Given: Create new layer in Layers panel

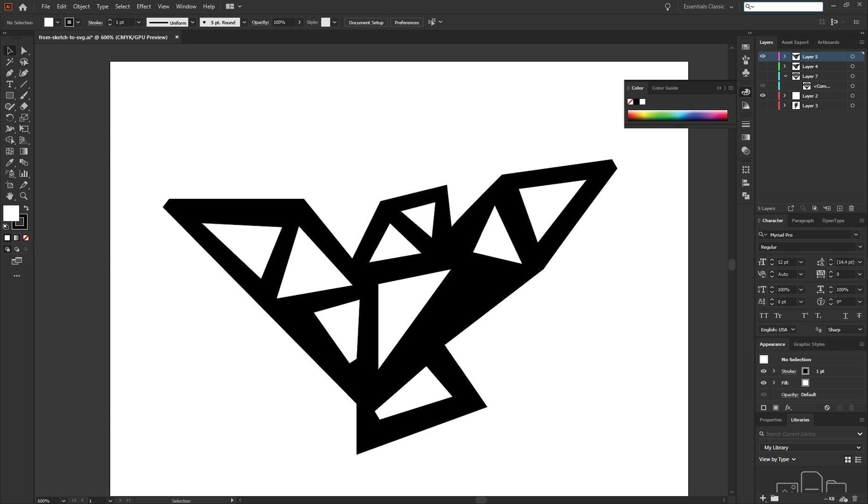Looking at the screenshot, I should pyautogui.click(x=840, y=208).
